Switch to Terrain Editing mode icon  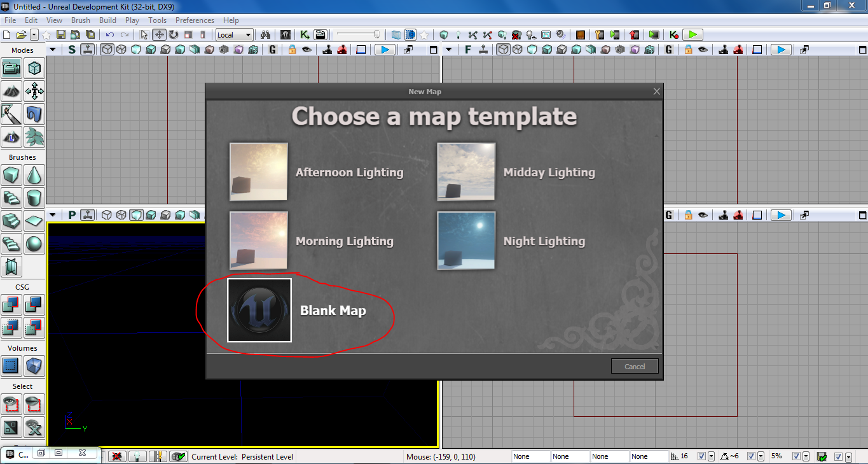(12, 91)
